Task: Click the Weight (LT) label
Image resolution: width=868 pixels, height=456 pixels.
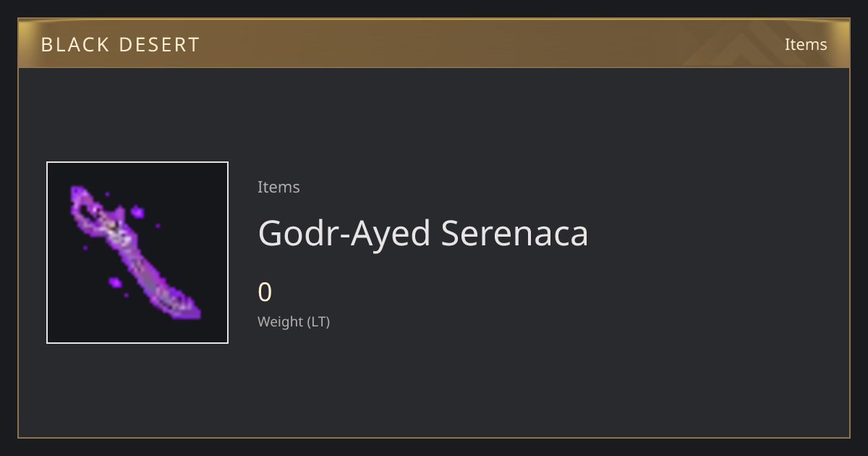Action: point(294,321)
